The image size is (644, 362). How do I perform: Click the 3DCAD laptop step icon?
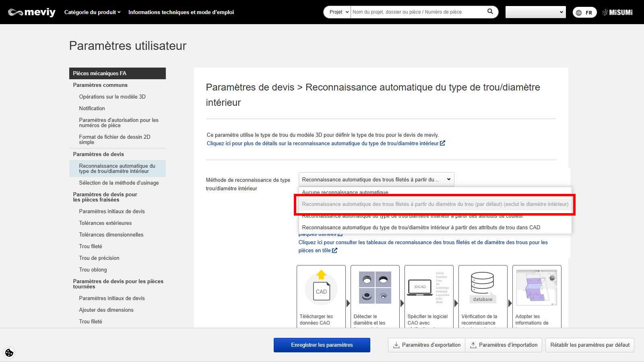click(x=420, y=287)
